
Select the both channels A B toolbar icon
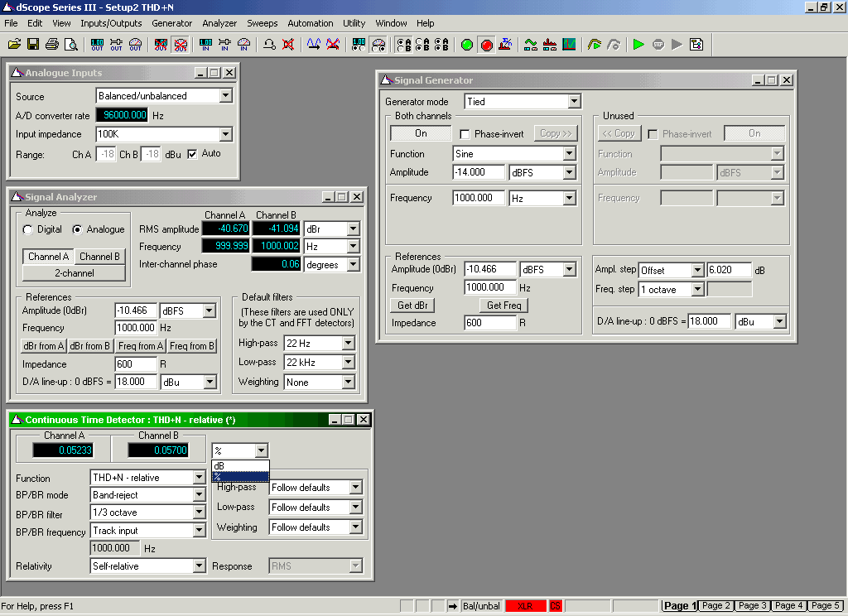[x=441, y=45]
